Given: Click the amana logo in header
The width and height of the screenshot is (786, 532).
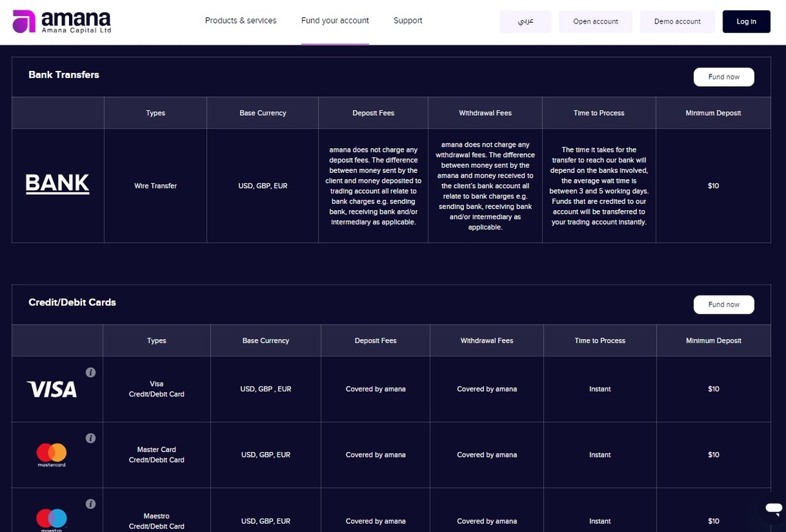Looking at the screenshot, I should [x=61, y=22].
